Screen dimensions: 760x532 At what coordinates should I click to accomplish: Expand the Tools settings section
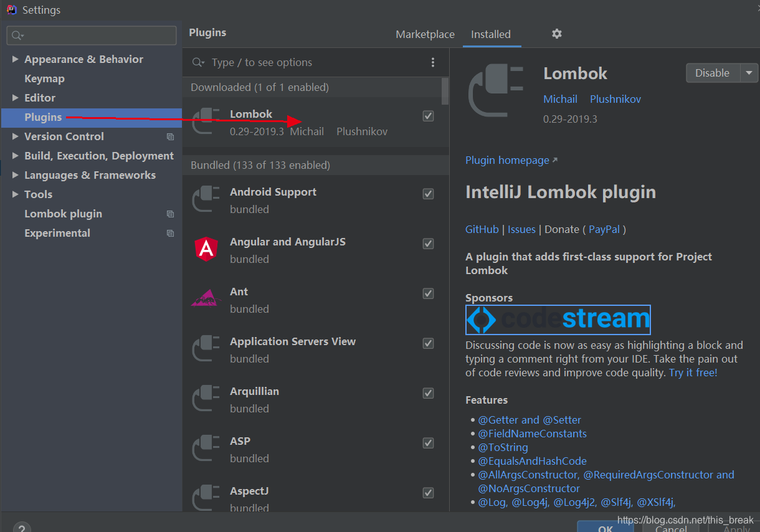16,194
